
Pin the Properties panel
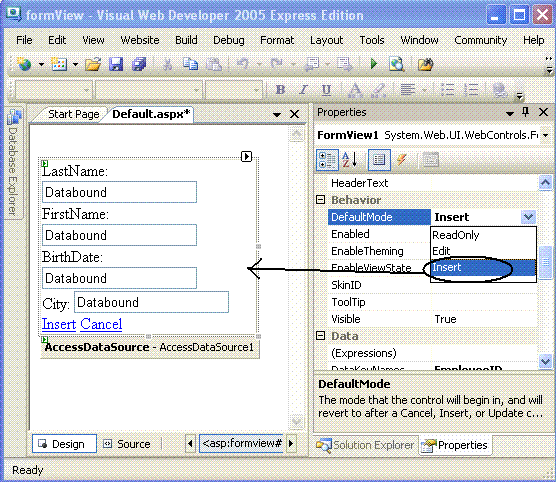[x=526, y=112]
